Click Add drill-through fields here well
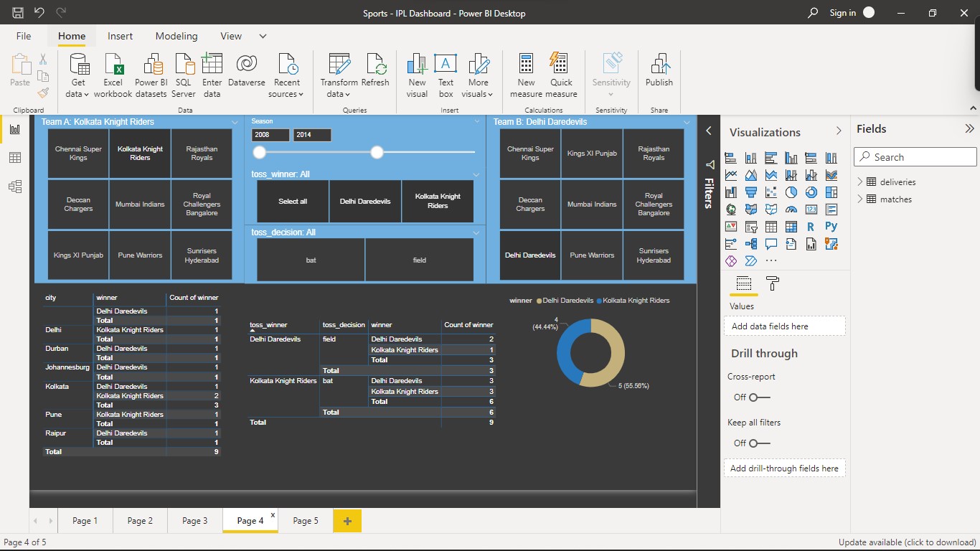This screenshot has width=980, height=551. click(784, 468)
